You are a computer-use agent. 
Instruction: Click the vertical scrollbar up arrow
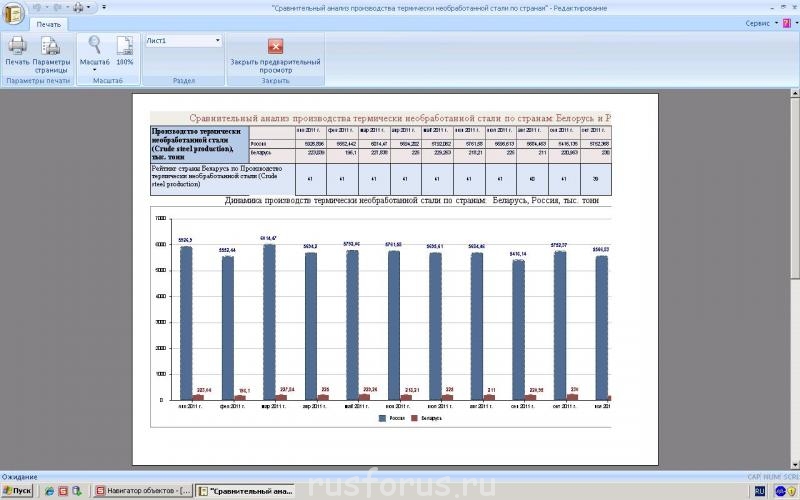(794, 91)
